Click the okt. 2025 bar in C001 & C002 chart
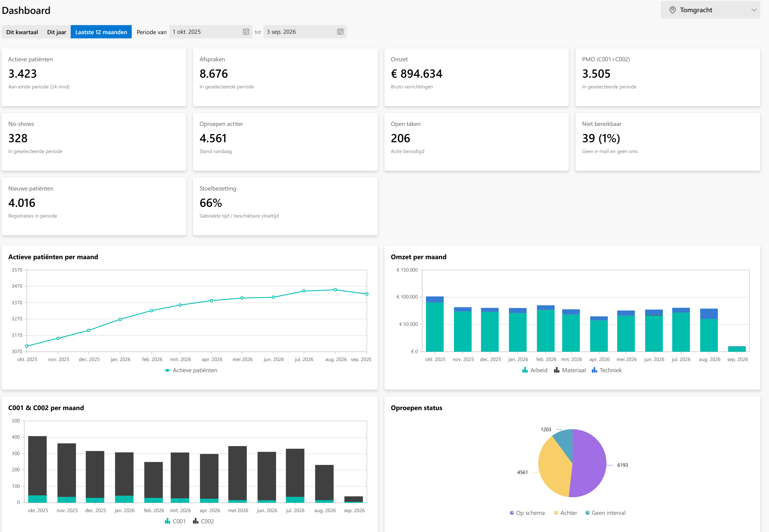The width and height of the screenshot is (769, 532). (37, 469)
